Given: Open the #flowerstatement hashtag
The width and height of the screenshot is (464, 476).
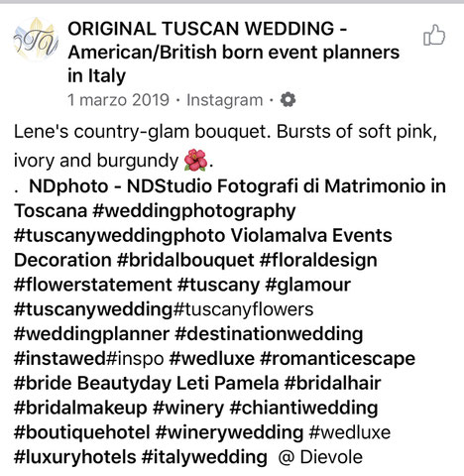Looking at the screenshot, I should (93, 285).
